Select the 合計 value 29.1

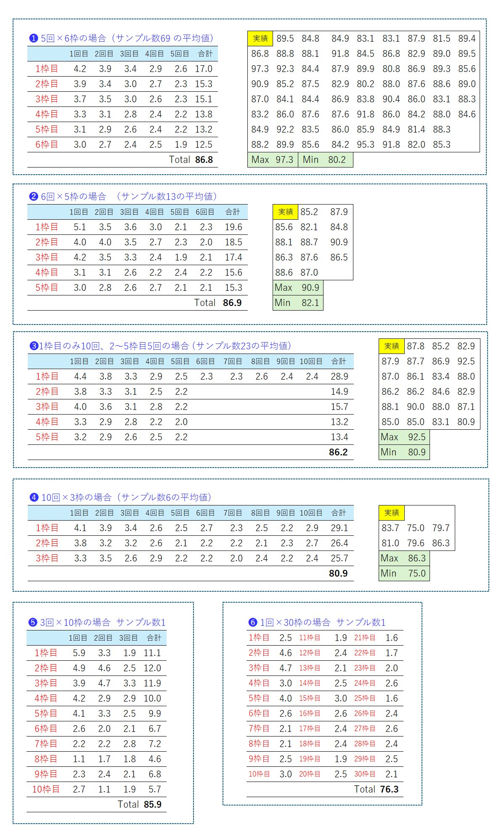[x=339, y=528]
